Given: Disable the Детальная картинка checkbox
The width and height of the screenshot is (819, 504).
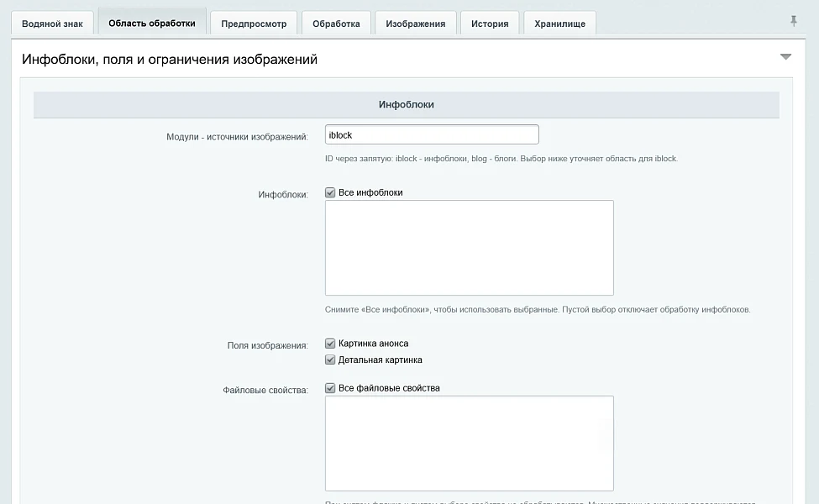Looking at the screenshot, I should [330, 360].
